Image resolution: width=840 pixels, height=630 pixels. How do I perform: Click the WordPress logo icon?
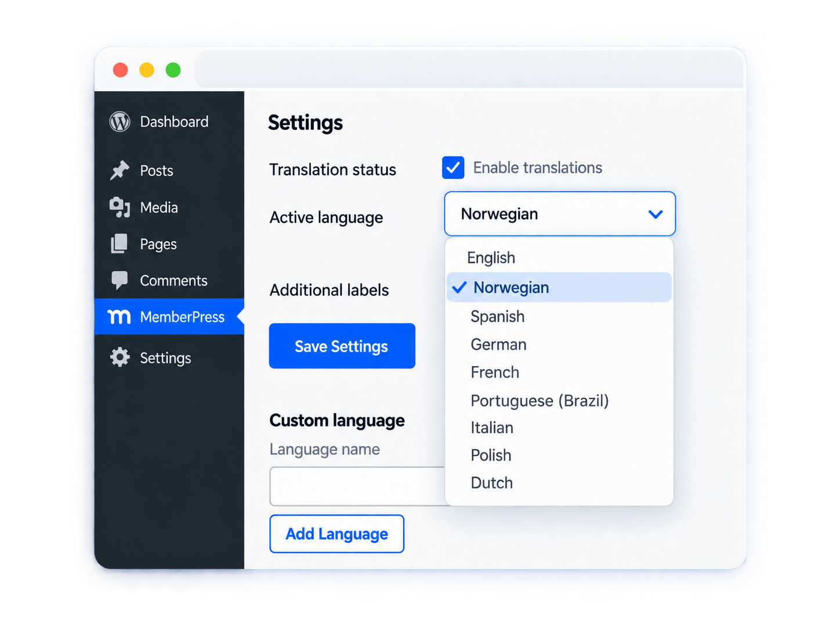click(120, 122)
